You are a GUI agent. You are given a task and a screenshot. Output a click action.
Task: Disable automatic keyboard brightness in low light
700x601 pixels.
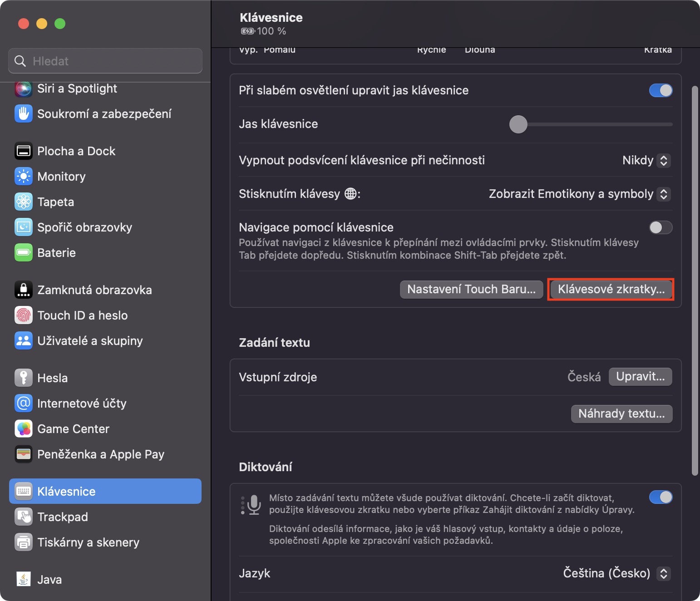pos(661,90)
